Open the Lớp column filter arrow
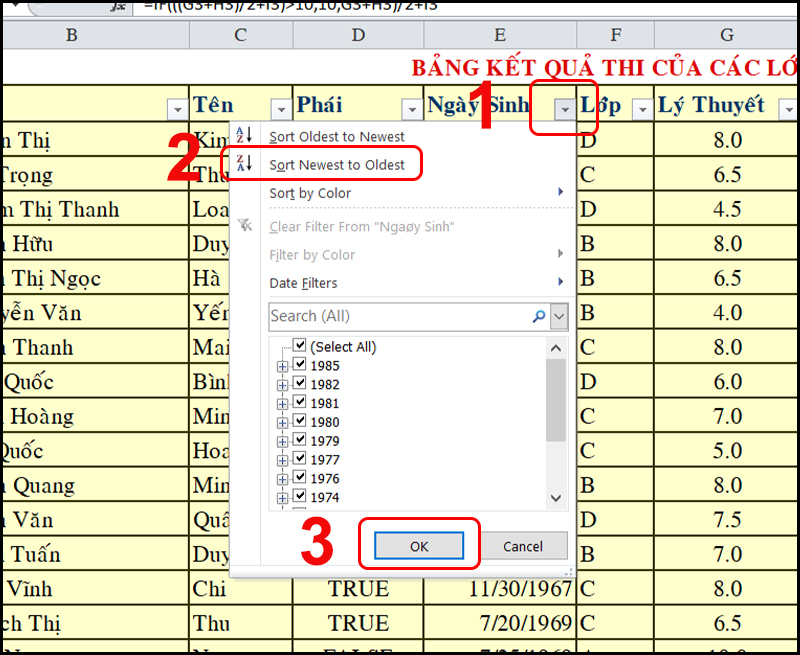This screenshot has height=655, width=800. pos(640,109)
